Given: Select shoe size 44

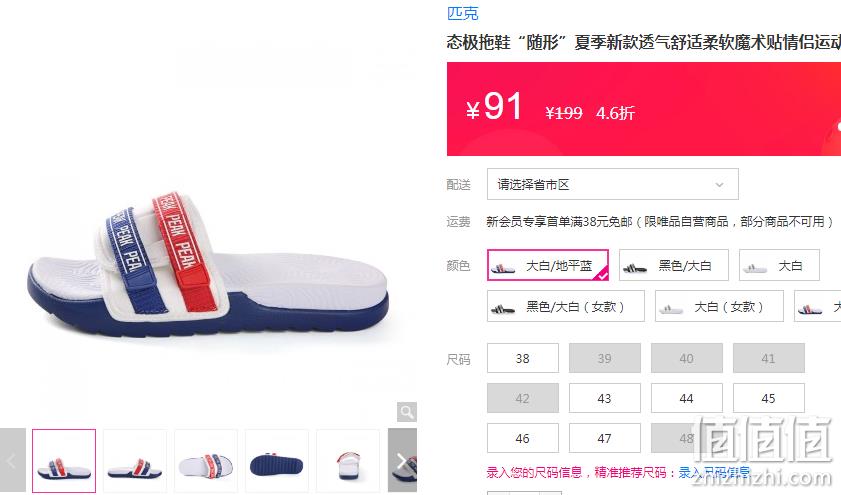Looking at the screenshot, I should tap(687, 398).
